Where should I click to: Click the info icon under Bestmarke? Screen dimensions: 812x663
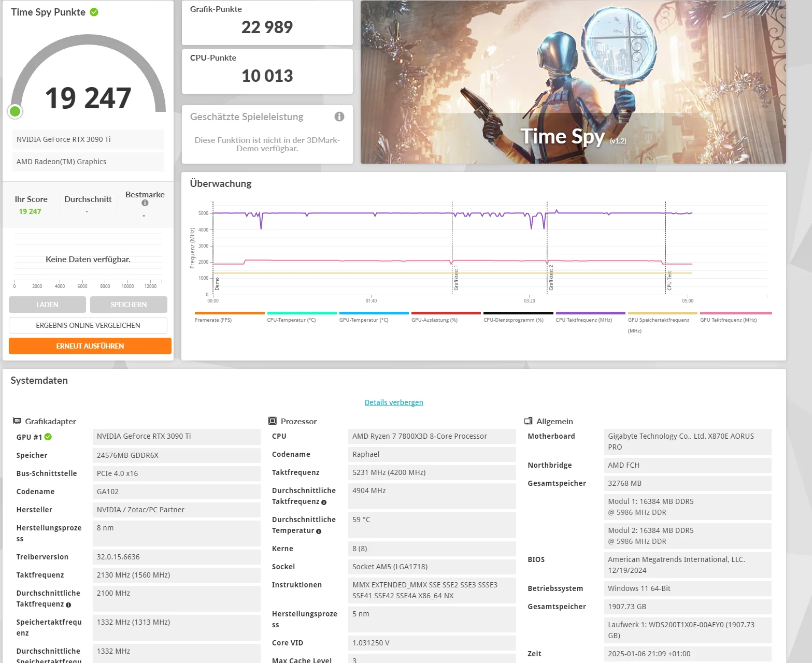[145, 203]
